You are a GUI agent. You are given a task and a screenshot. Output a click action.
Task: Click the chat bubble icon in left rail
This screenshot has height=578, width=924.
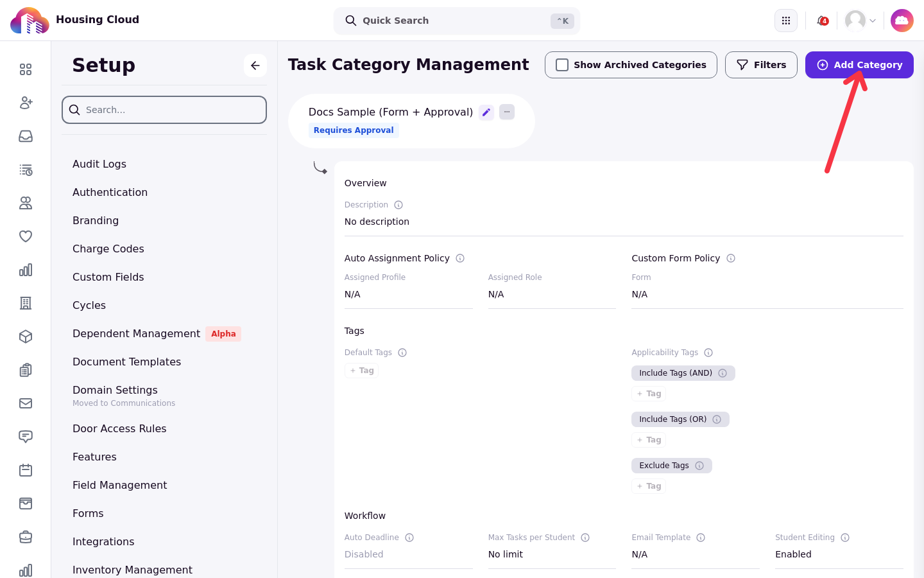[x=26, y=437]
